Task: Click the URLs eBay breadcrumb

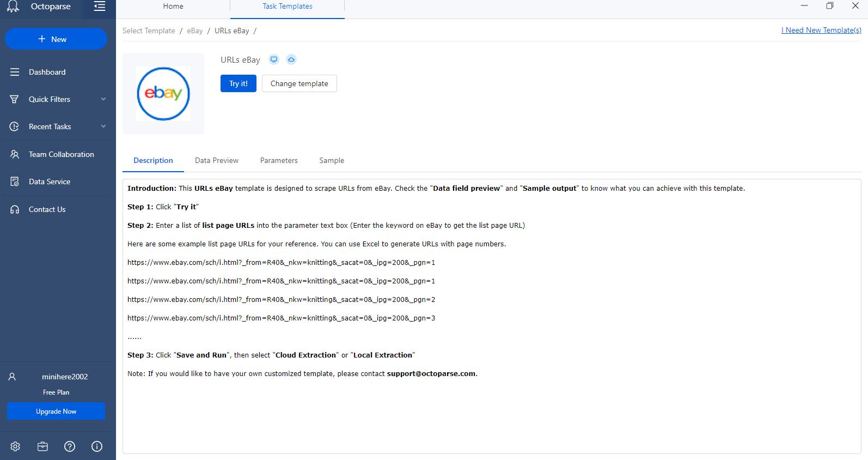Action: (232, 31)
